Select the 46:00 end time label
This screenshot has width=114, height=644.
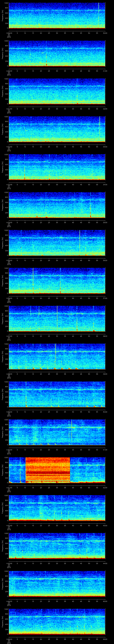click(105, 639)
